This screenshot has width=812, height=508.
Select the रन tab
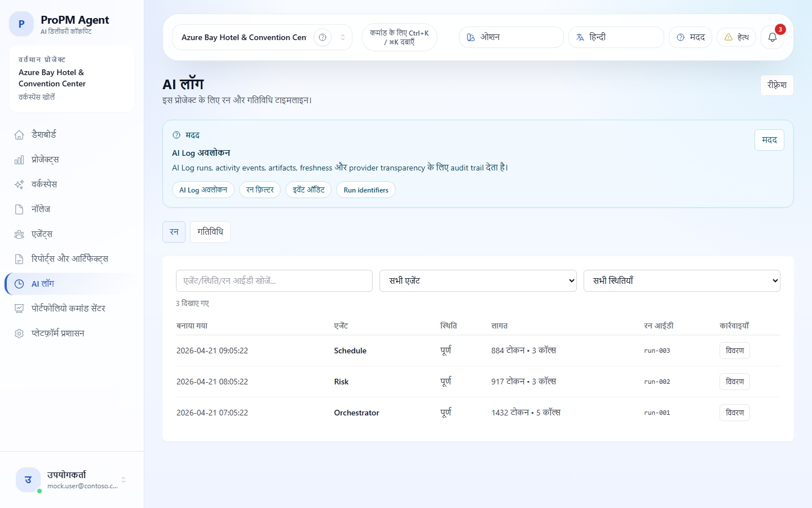(174, 232)
